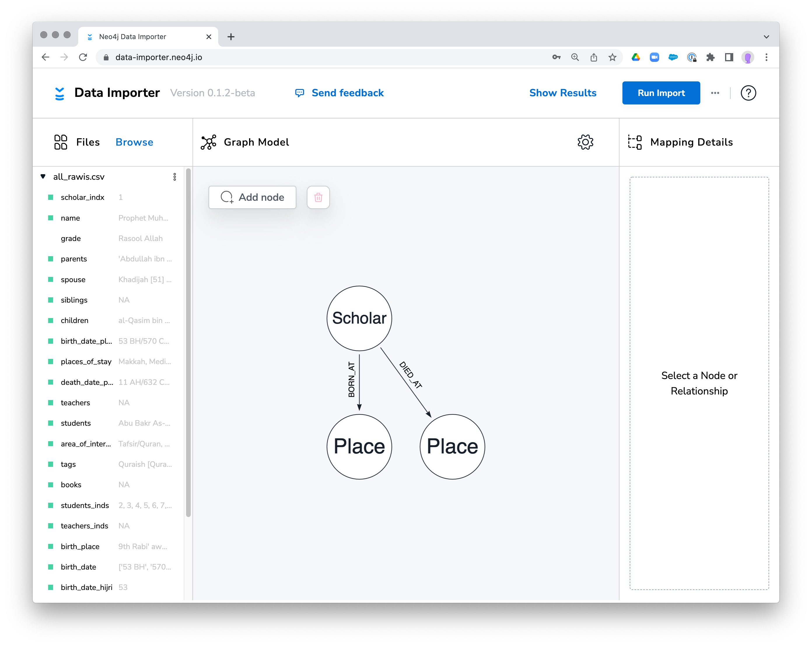Click the Graph Model icon
This screenshot has width=812, height=646.
click(208, 142)
